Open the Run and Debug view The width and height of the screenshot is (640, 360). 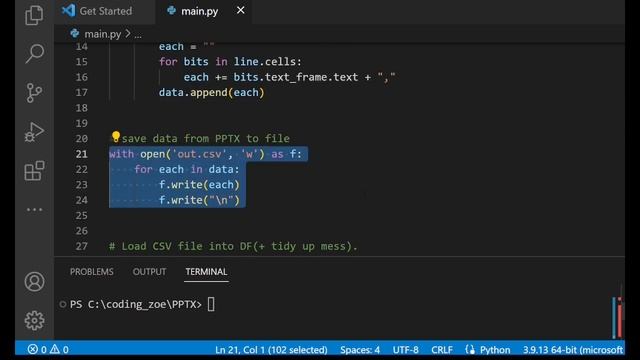34,132
